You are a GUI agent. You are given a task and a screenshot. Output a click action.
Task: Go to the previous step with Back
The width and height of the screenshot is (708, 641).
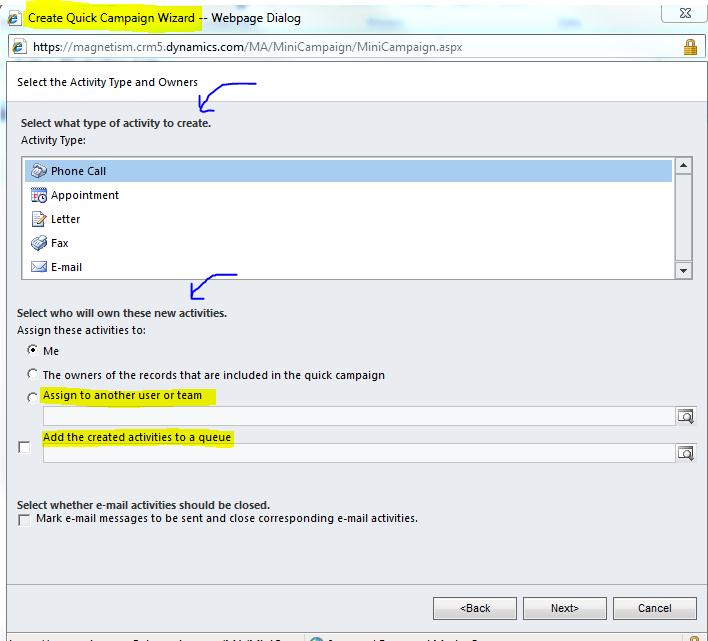pyautogui.click(x=475, y=608)
